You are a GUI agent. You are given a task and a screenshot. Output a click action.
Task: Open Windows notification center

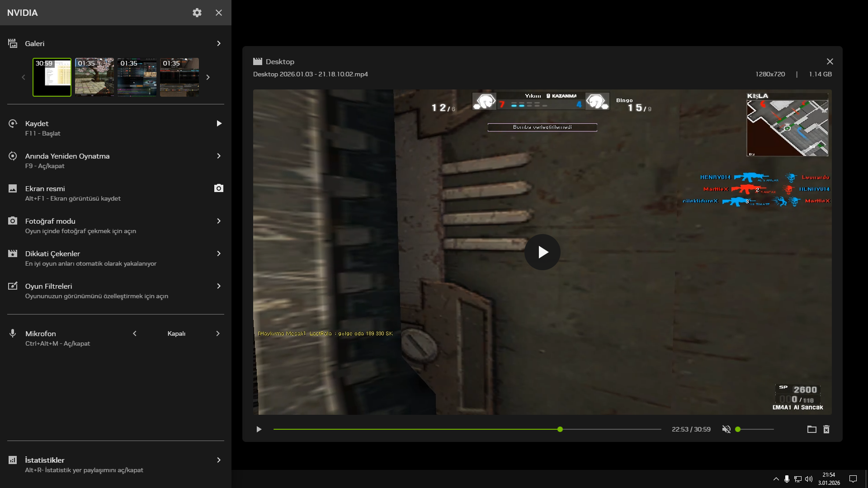coord(853,479)
